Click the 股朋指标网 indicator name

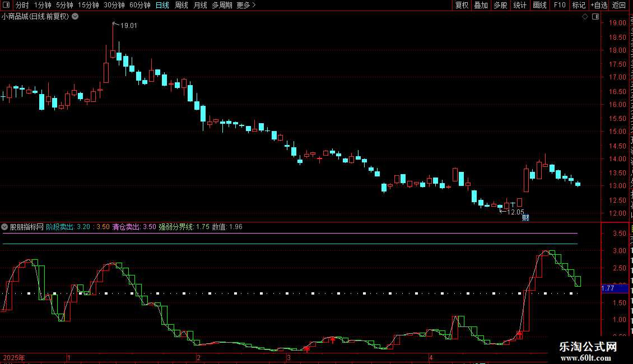(x=27, y=227)
